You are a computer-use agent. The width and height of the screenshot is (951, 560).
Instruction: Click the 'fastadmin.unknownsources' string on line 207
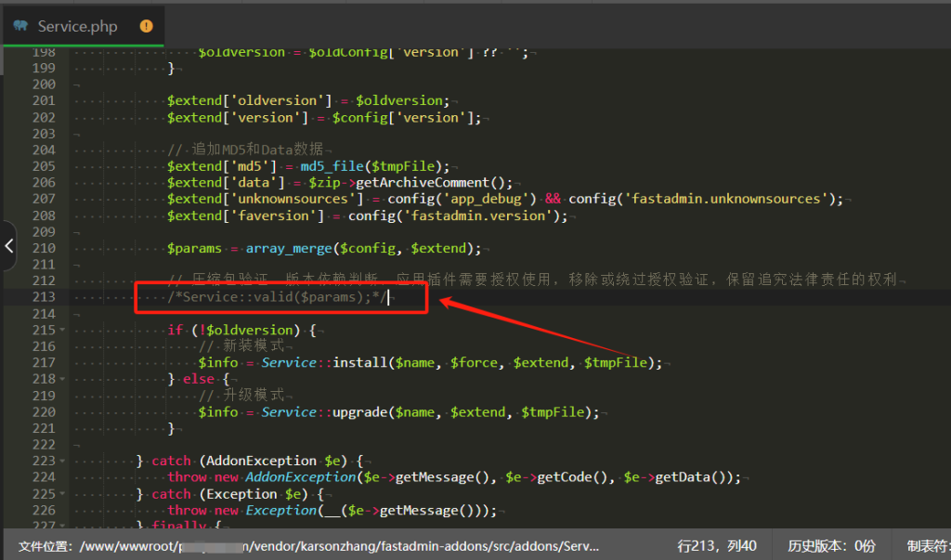pyautogui.click(x=726, y=199)
